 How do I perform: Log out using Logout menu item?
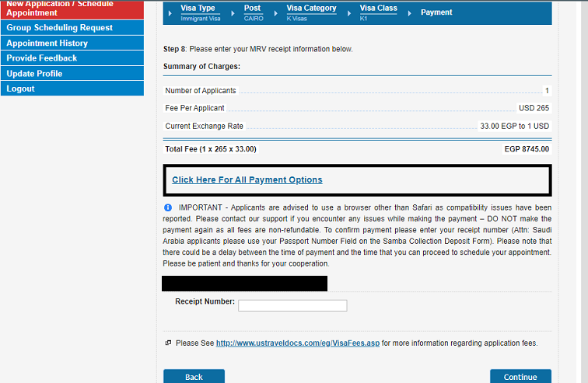[x=72, y=89]
